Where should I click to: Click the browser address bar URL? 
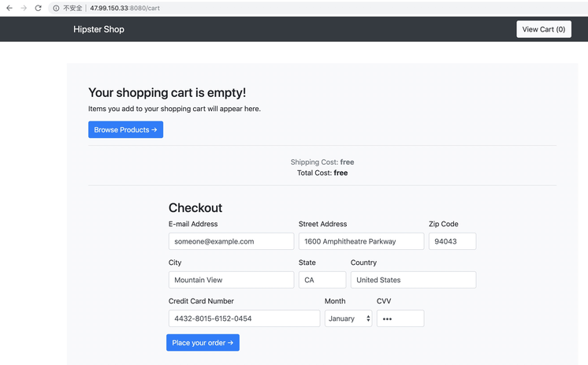pyautogui.click(x=119, y=8)
